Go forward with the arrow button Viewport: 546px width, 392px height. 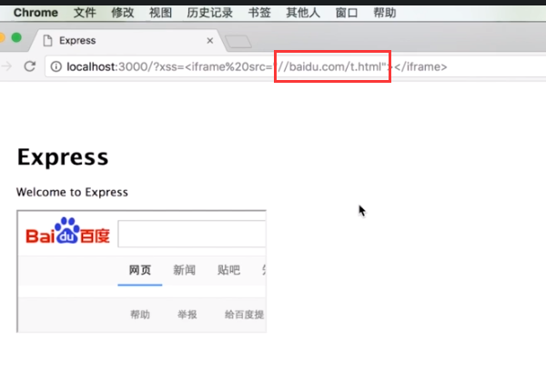[6, 66]
